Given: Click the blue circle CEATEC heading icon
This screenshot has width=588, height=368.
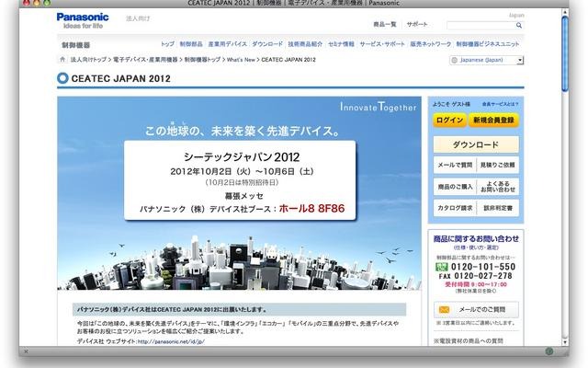Looking at the screenshot, I should [62, 78].
